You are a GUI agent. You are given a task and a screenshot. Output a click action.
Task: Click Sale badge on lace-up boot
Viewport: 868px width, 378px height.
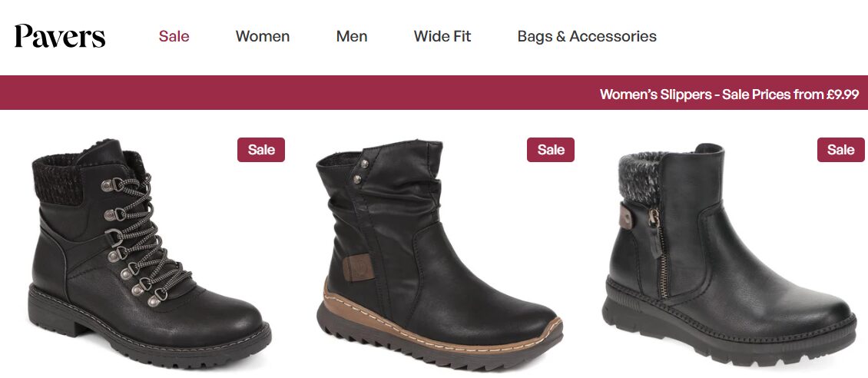pyautogui.click(x=261, y=150)
